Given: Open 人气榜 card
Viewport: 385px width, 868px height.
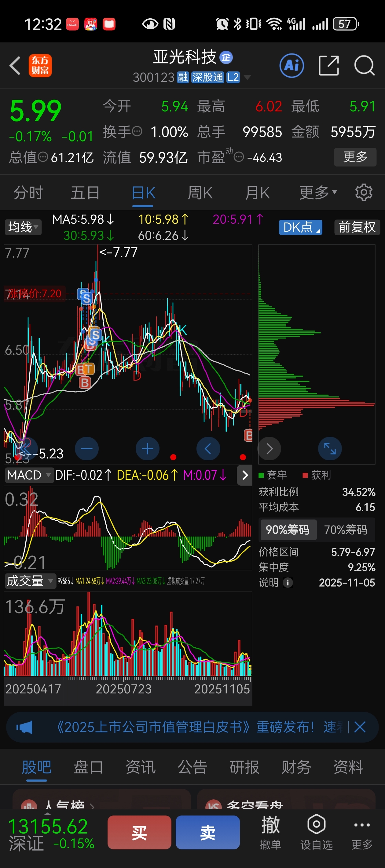Looking at the screenshot, I should (x=101, y=799).
